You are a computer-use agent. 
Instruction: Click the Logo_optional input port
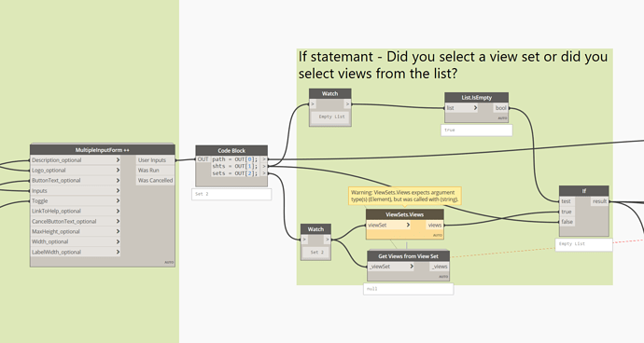(x=76, y=171)
